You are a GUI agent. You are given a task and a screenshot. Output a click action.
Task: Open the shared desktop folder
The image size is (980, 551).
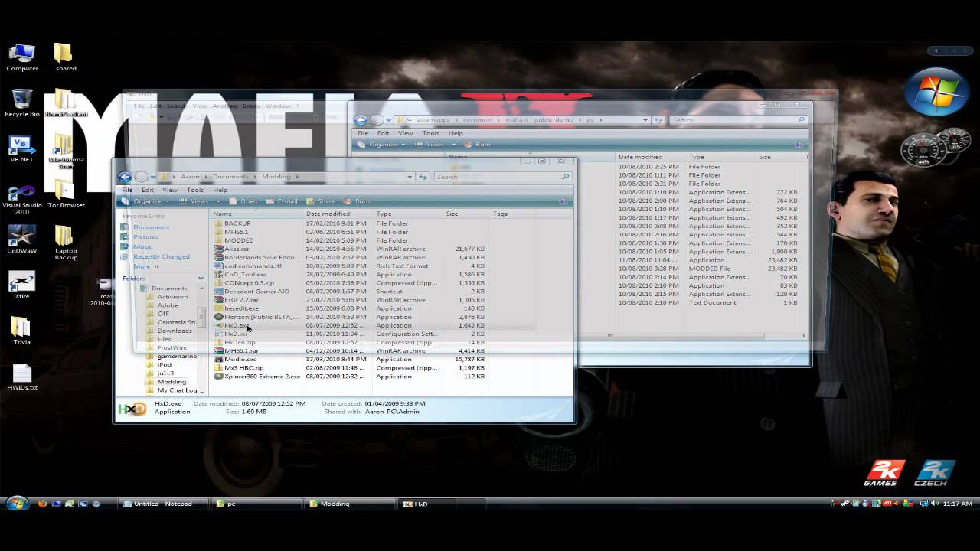pyautogui.click(x=66, y=58)
